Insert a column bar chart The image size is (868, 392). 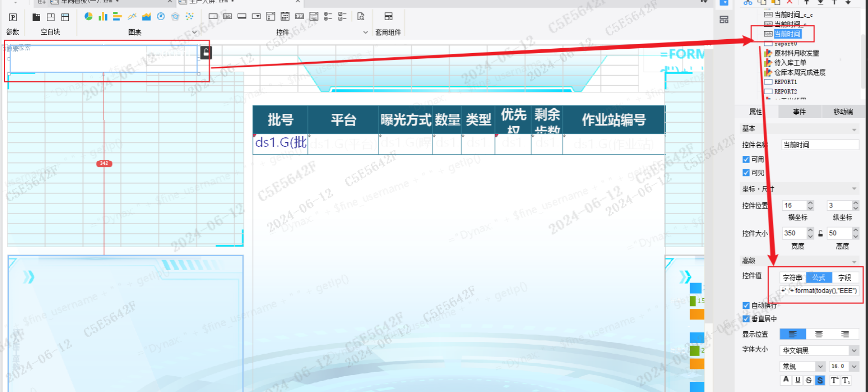[x=103, y=17]
